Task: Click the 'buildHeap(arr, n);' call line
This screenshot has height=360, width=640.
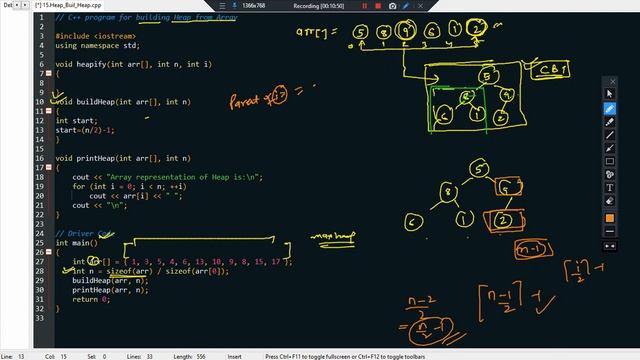Action: pos(110,280)
